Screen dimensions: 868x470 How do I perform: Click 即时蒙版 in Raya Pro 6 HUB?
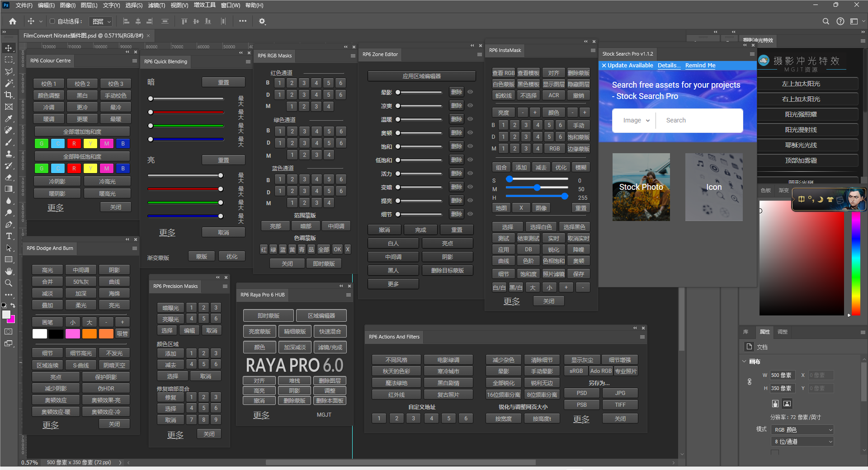click(269, 315)
